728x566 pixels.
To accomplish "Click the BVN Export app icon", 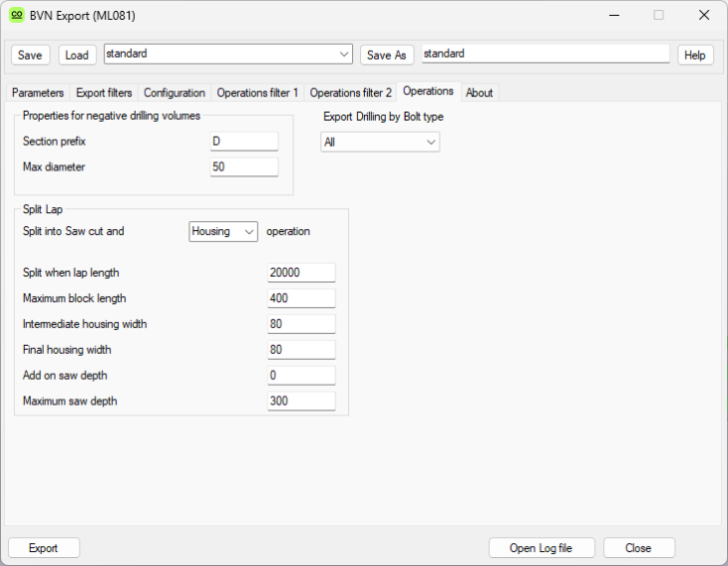I will (x=16, y=15).
